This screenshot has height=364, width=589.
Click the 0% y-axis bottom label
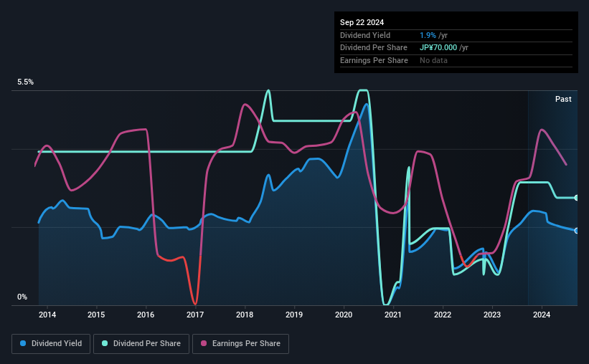coord(22,297)
